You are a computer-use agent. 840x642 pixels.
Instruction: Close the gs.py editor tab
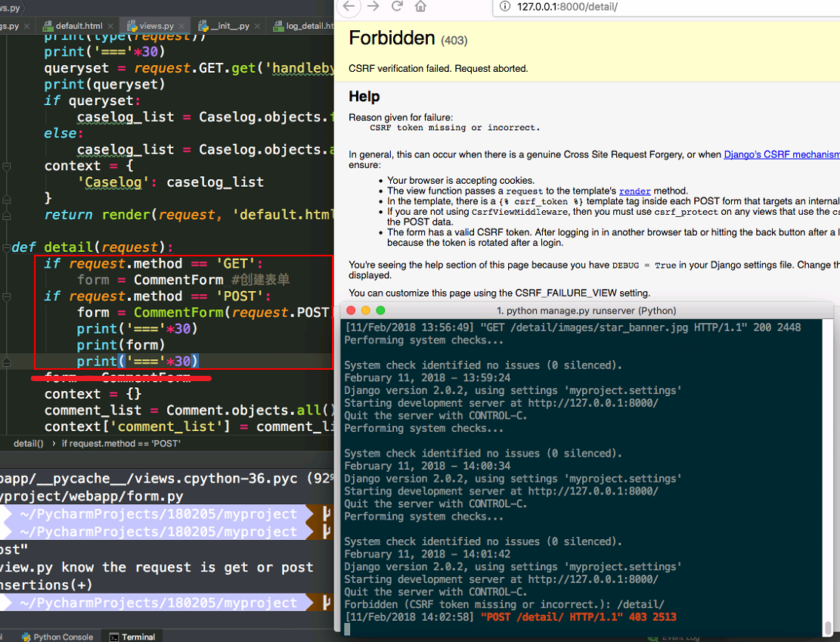pyautogui.click(x=26, y=26)
